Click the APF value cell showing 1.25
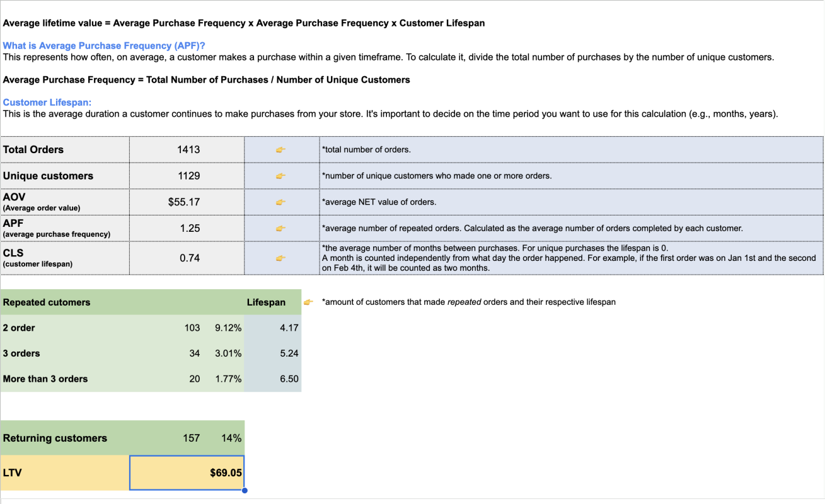Screen dimensions: 825x504 tap(187, 229)
